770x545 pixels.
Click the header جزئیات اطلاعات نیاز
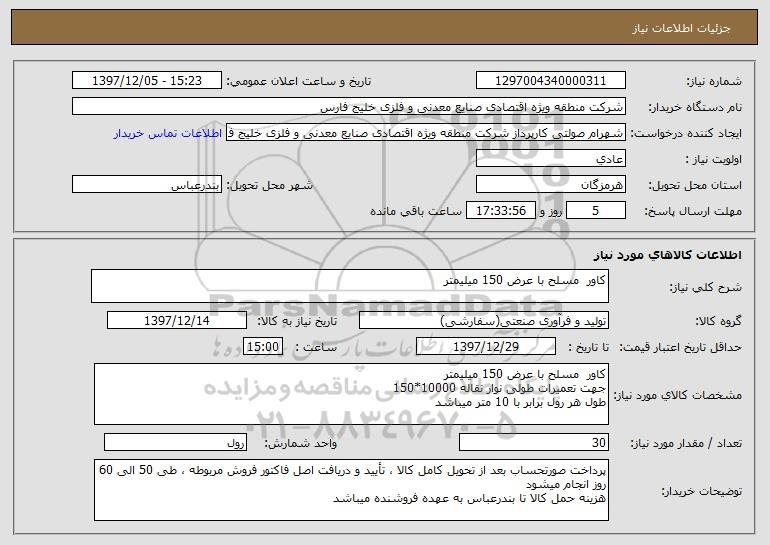click(681, 28)
